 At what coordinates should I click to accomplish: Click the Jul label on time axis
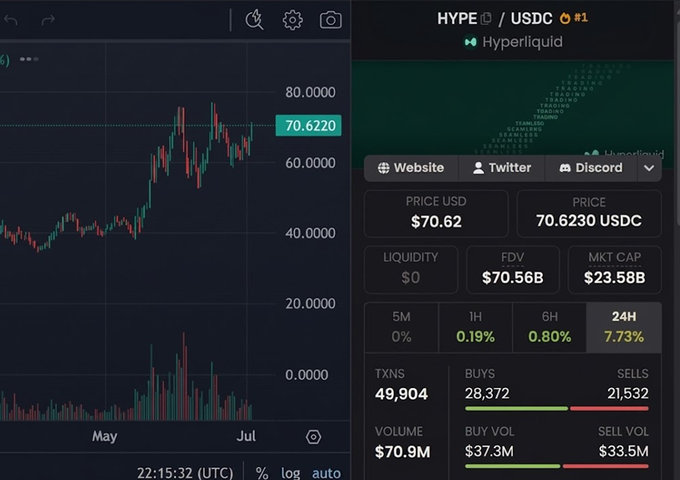246,436
